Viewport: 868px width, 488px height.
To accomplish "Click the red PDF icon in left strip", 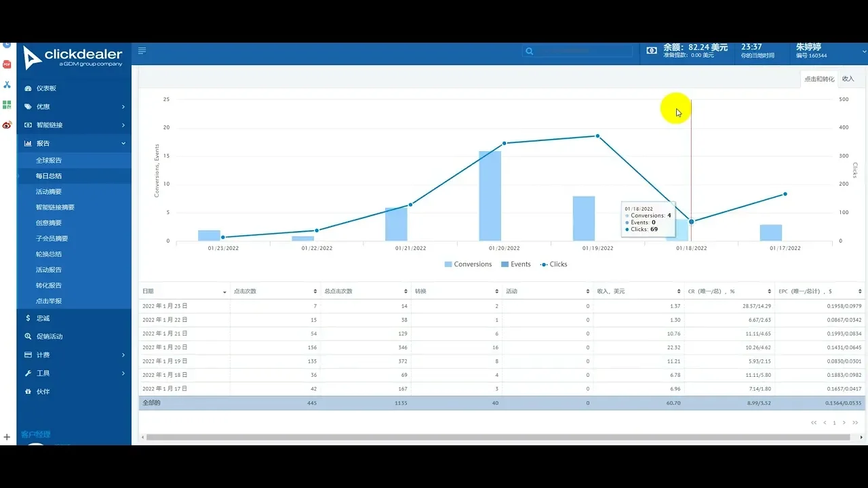I will (7, 64).
